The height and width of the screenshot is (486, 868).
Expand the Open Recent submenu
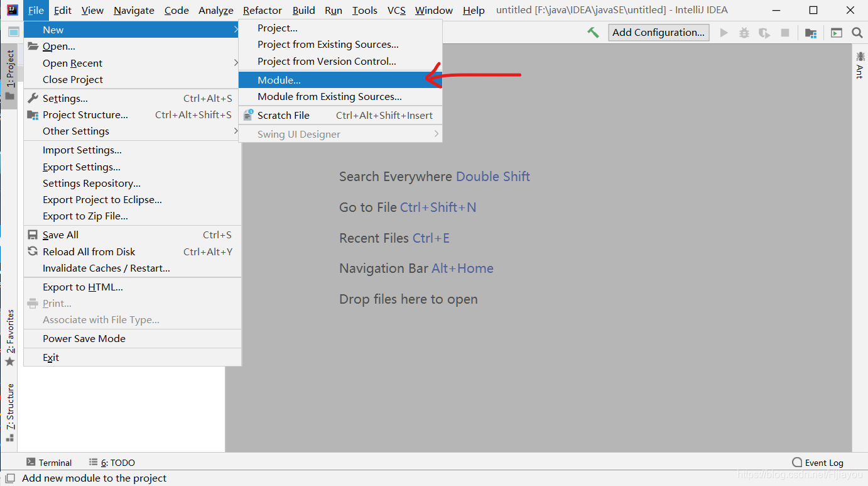tap(133, 63)
